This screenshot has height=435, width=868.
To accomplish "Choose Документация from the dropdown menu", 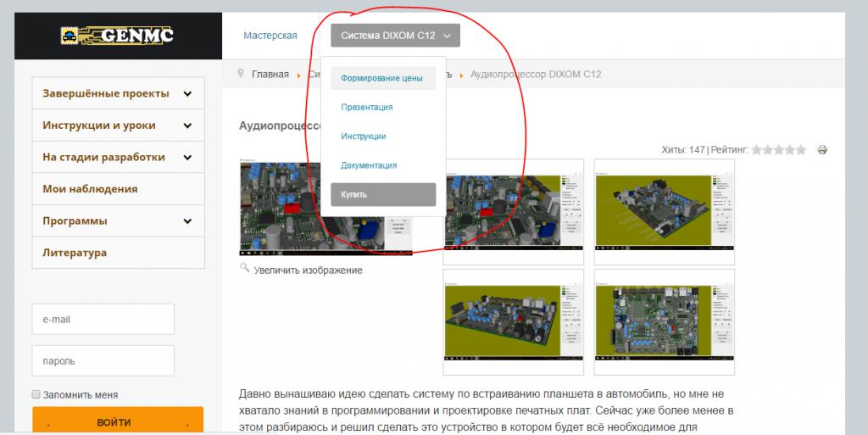I will click(369, 165).
